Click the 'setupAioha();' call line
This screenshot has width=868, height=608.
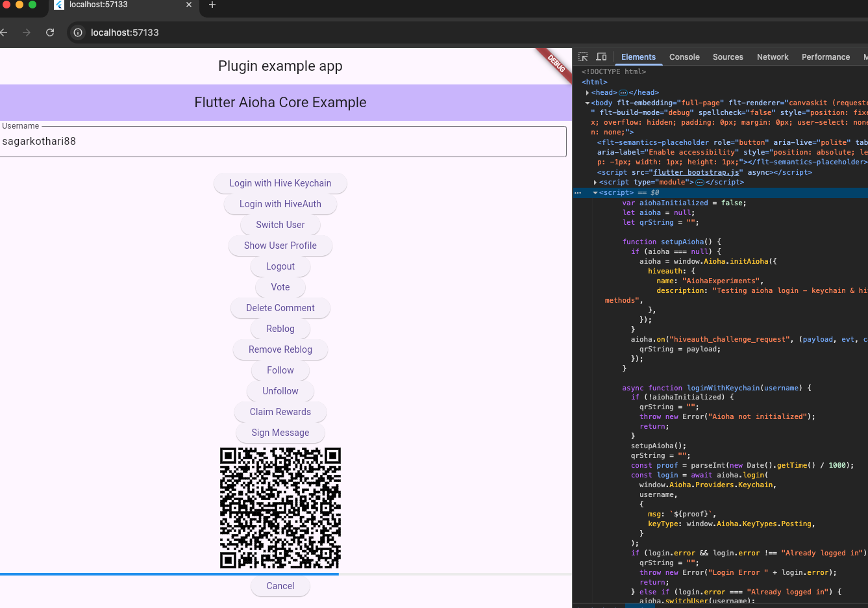coord(658,446)
